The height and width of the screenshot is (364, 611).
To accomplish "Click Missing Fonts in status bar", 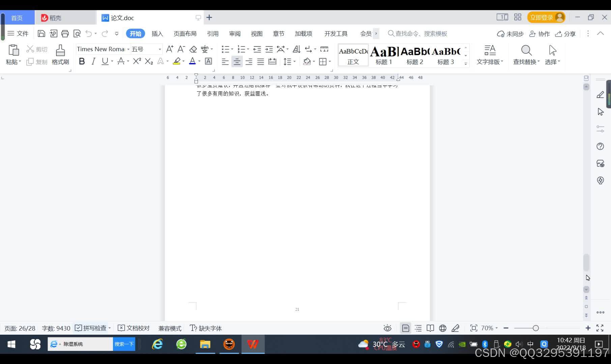I will click(206, 328).
